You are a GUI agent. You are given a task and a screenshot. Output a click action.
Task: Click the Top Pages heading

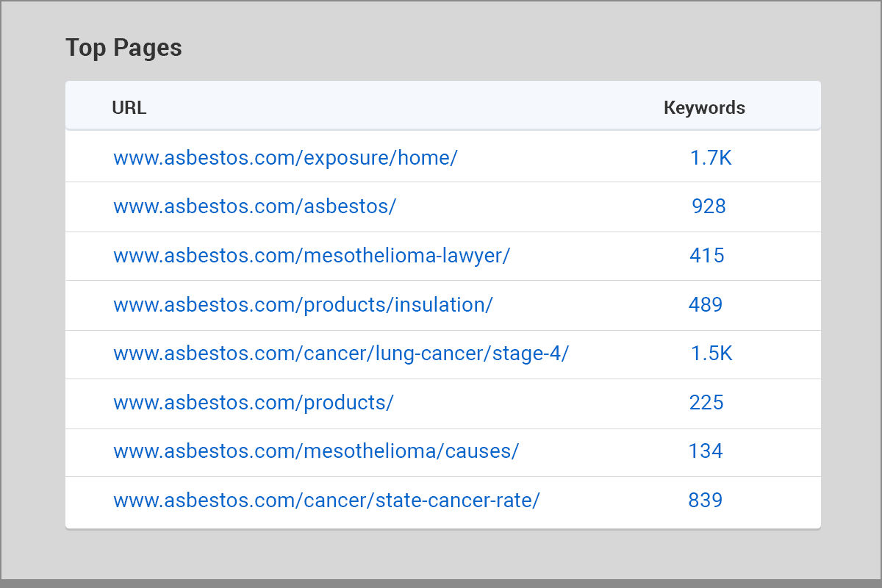tap(123, 48)
